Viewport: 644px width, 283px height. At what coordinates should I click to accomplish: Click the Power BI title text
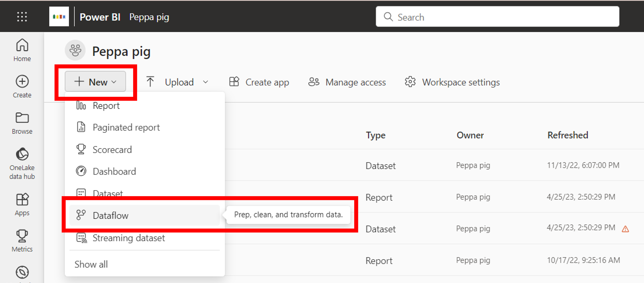pos(100,17)
